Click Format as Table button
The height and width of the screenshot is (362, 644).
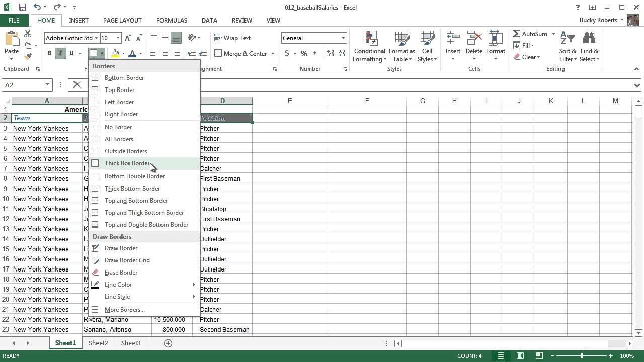pos(402,47)
